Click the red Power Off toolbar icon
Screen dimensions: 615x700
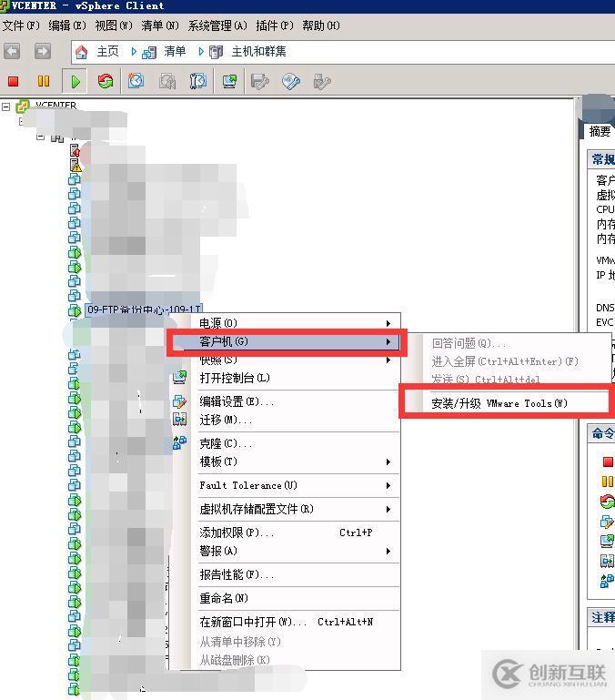tap(14, 81)
